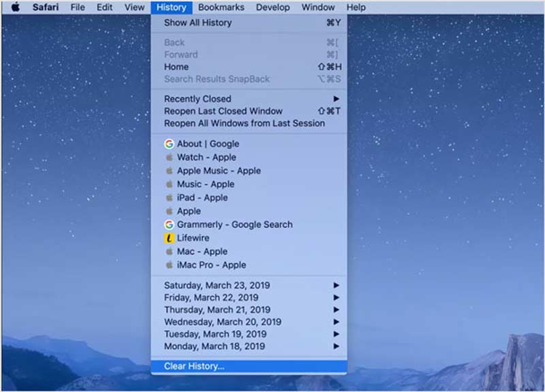Open the View menu
545x392 pixels.
134,7
